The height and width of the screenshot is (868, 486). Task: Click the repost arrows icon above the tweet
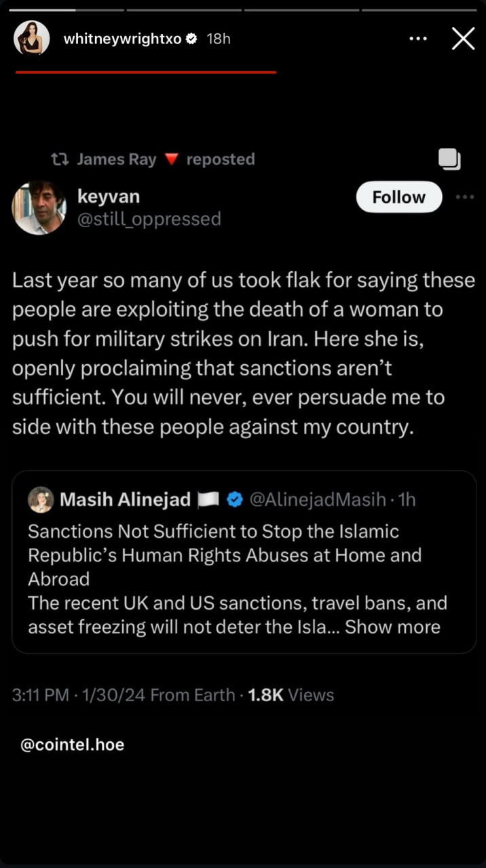pos(60,159)
